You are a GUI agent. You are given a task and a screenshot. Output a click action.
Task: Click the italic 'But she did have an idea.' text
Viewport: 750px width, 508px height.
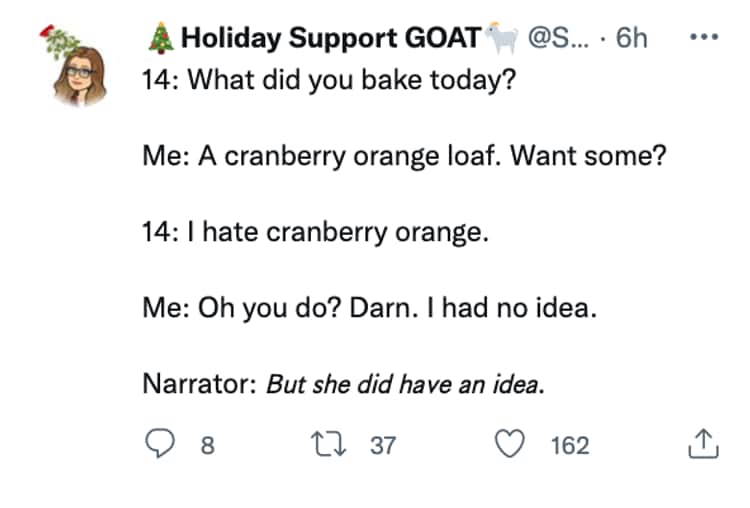[405, 385]
